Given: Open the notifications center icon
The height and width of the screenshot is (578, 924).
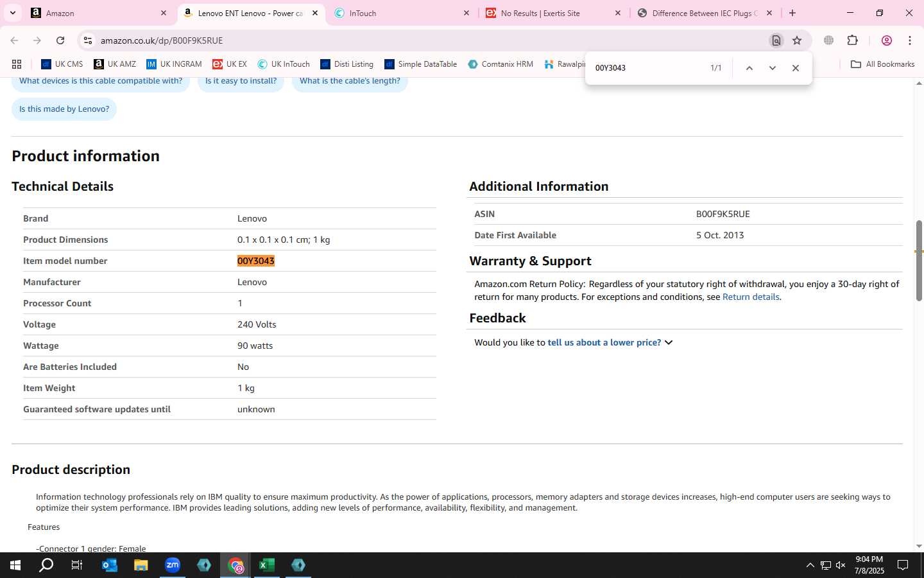Looking at the screenshot, I should [903, 565].
